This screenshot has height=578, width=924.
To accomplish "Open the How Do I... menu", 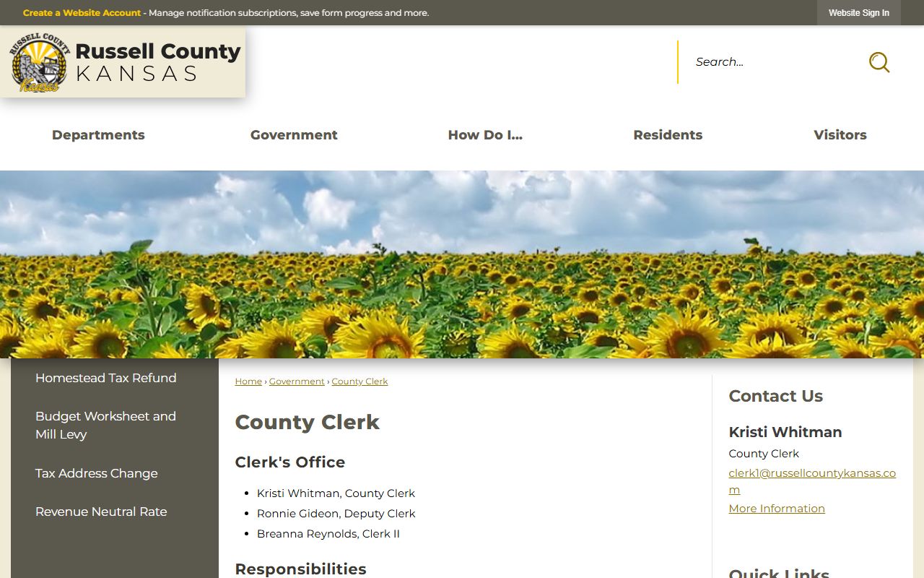I will pyautogui.click(x=485, y=135).
